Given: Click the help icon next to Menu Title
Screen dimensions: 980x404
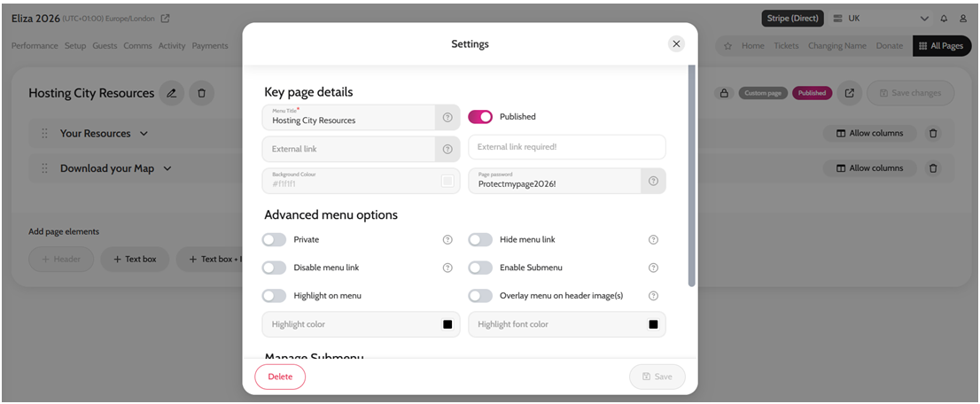Looking at the screenshot, I should [x=447, y=117].
